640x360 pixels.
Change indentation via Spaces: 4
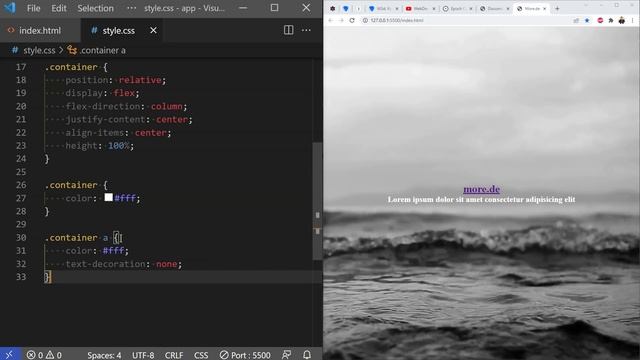tap(104, 355)
